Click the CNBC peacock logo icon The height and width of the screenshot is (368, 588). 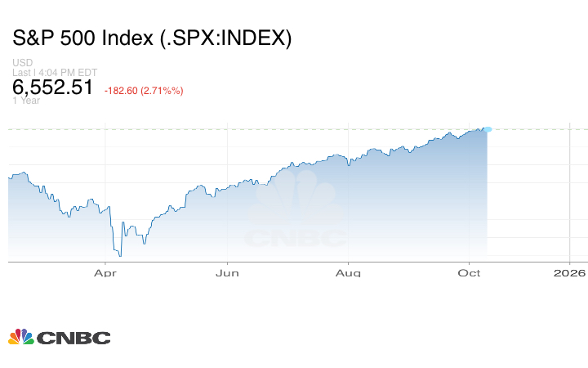(x=21, y=337)
